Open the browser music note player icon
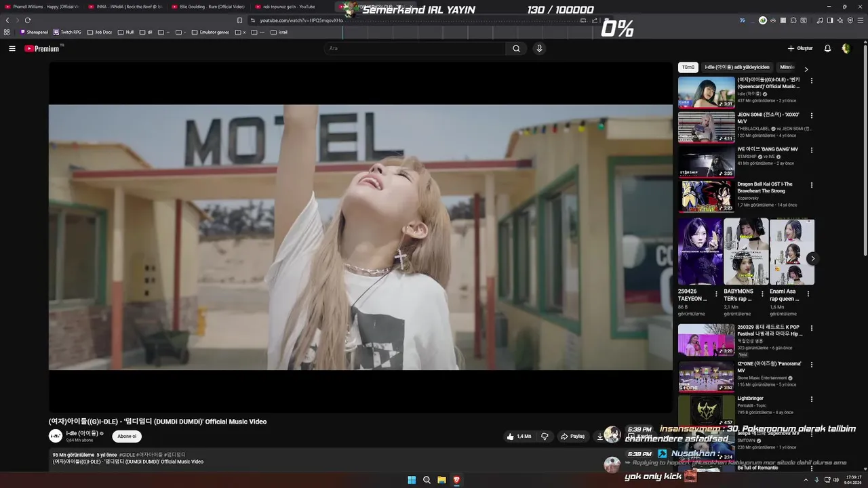 (820, 20)
